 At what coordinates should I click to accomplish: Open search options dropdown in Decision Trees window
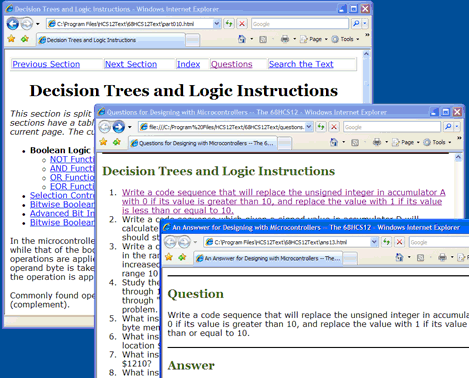pyautogui.click(x=365, y=23)
